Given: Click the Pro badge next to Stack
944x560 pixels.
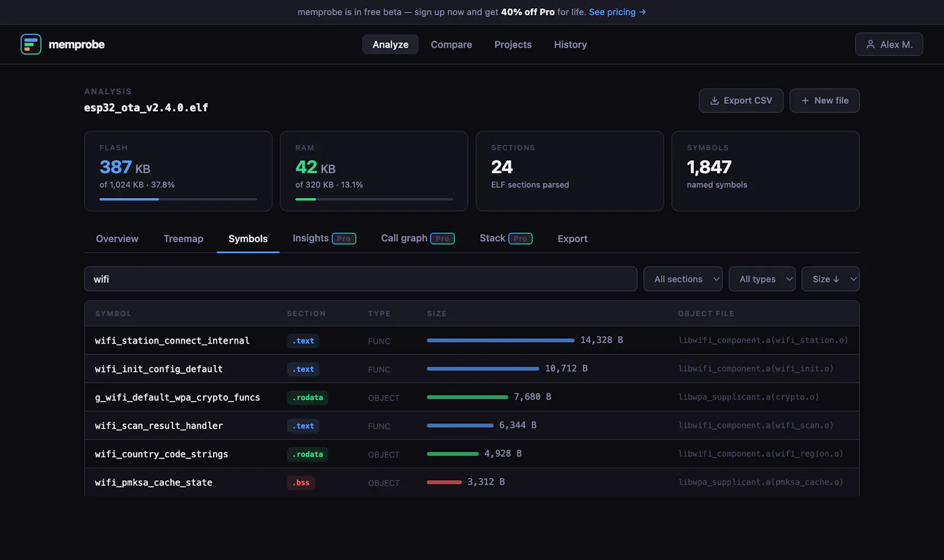Looking at the screenshot, I should tap(520, 239).
